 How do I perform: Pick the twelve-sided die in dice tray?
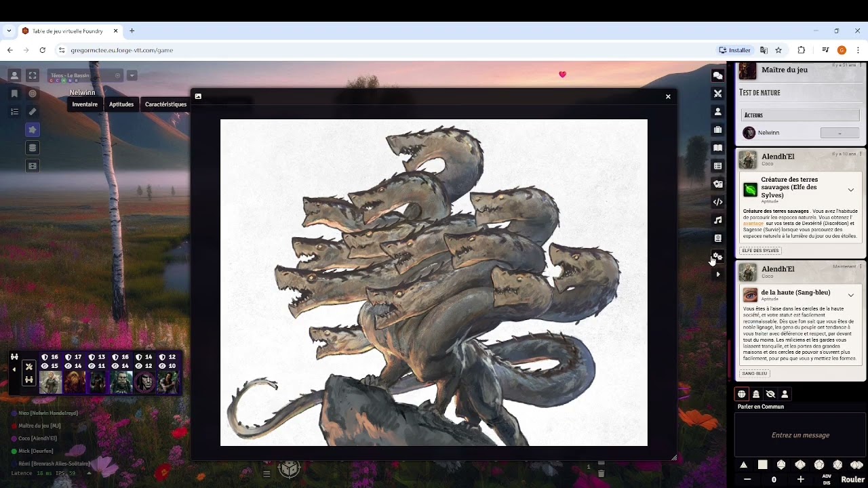point(819,465)
